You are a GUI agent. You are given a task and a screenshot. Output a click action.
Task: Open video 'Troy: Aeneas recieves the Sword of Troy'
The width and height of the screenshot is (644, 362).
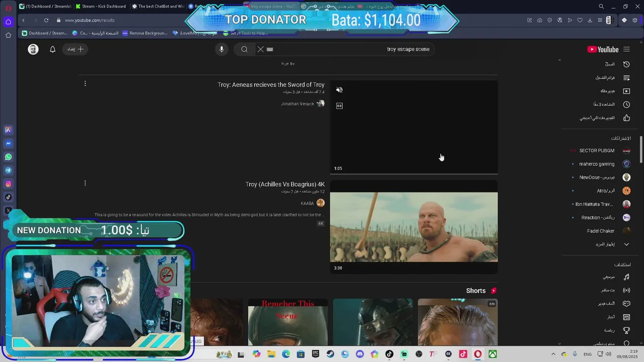[x=271, y=84]
